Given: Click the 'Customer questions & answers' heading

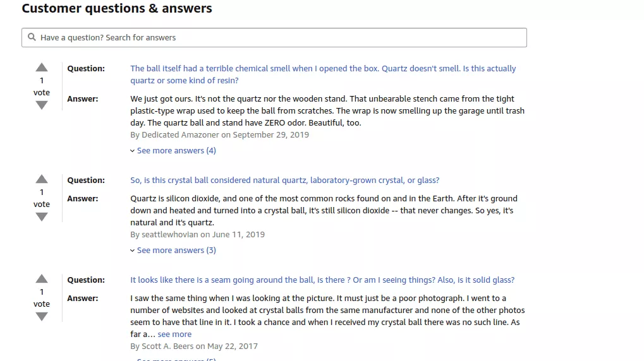Looking at the screenshot, I should (117, 9).
